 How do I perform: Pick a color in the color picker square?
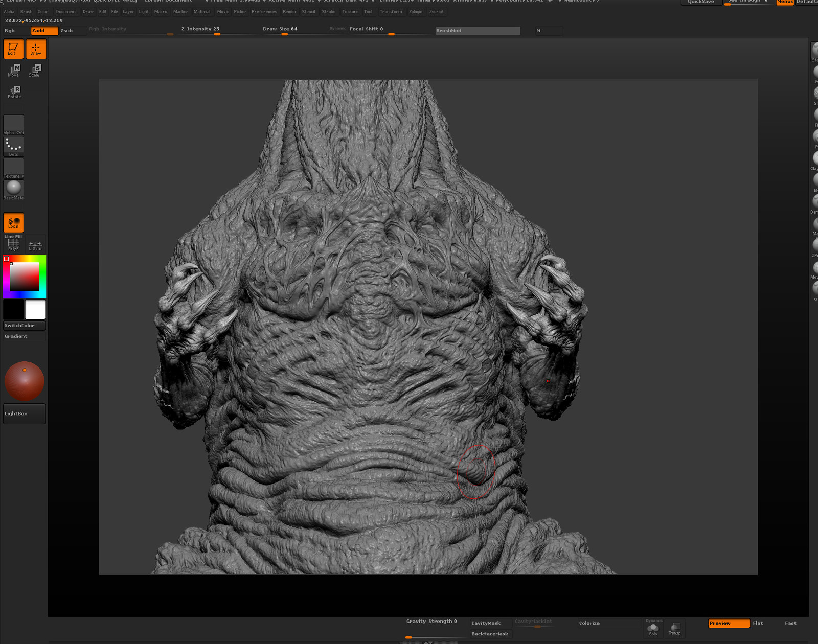(25, 277)
